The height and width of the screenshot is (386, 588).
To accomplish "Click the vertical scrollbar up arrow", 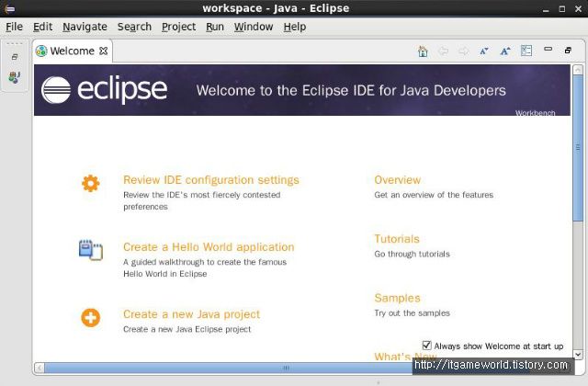I will point(578,70).
